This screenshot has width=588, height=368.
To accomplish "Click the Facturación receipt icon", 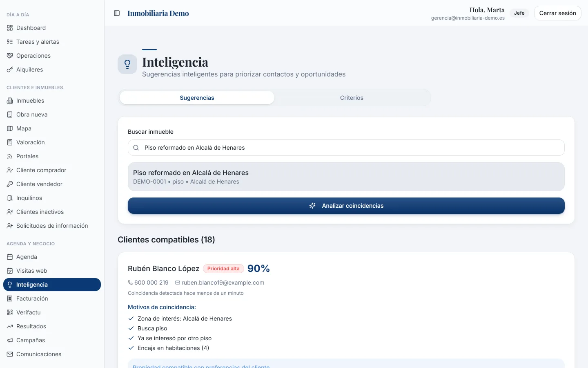I will pyautogui.click(x=10, y=298).
